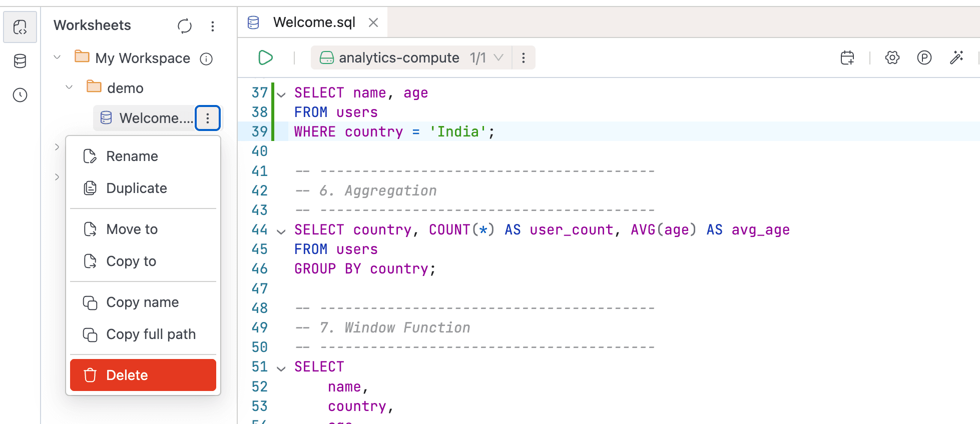The height and width of the screenshot is (424, 980).
Task: Close the Welcome.sql tab
Action: point(373,22)
